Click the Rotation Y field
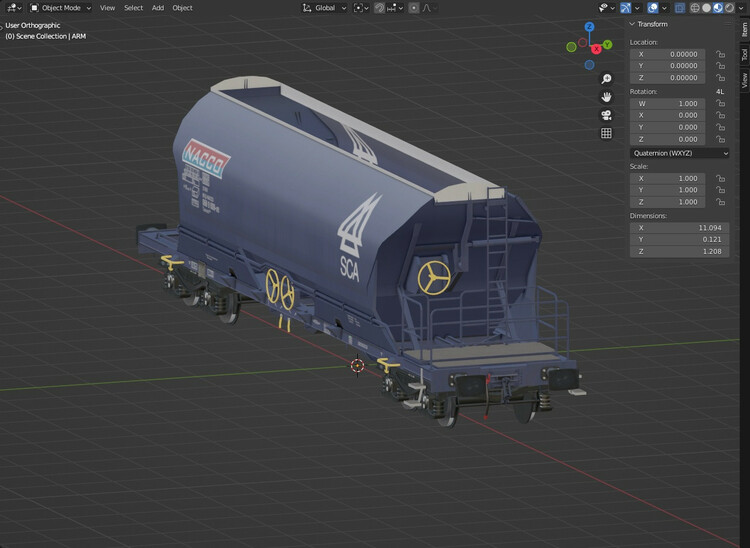Viewport: 750px width, 548px height. click(x=667, y=127)
